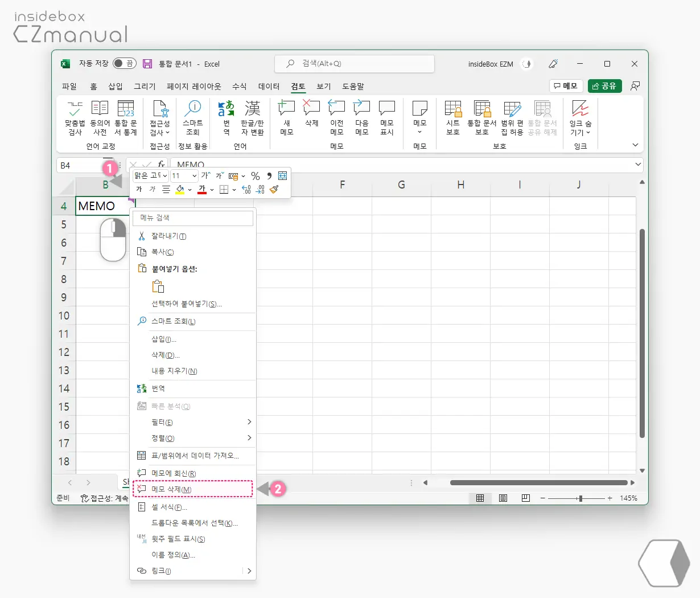Click 메모 표시 to show comments
This screenshot has width=700, height=598.
coord(387,118)
